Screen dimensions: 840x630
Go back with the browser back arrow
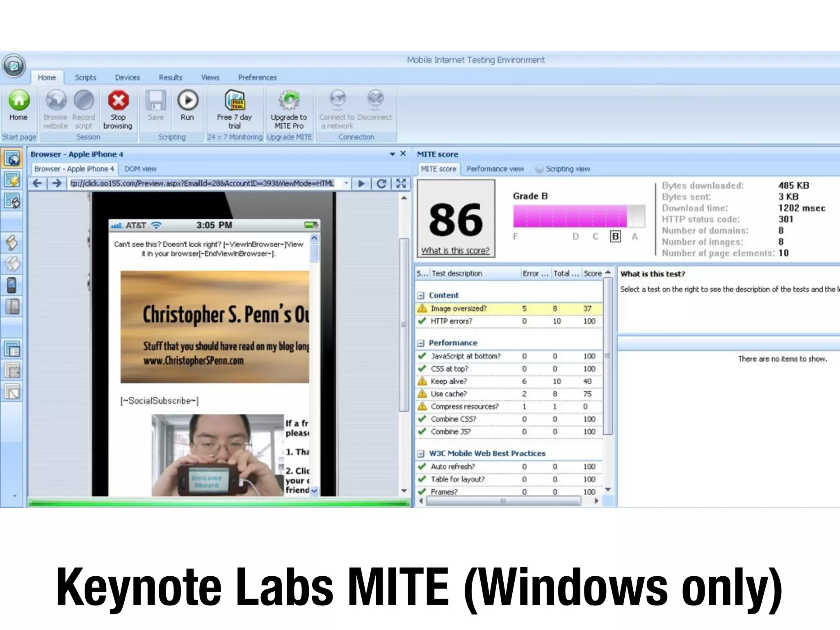point(38,183)
